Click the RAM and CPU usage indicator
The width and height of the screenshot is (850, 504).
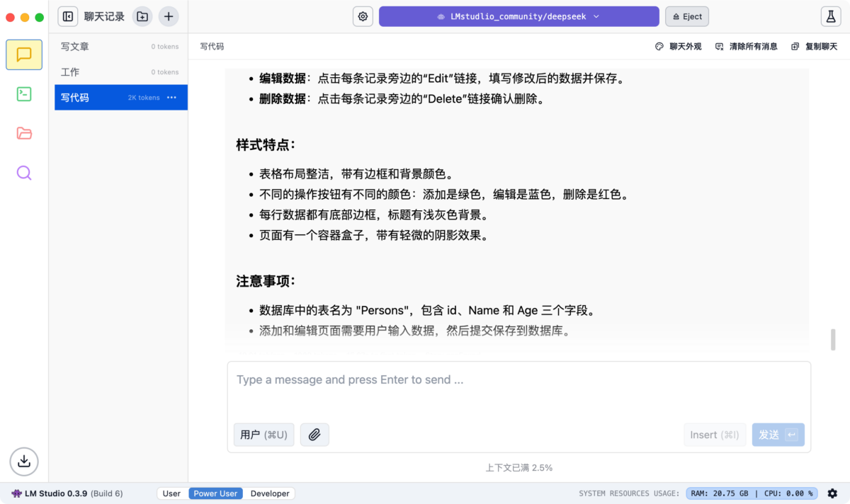click(753, 493)
